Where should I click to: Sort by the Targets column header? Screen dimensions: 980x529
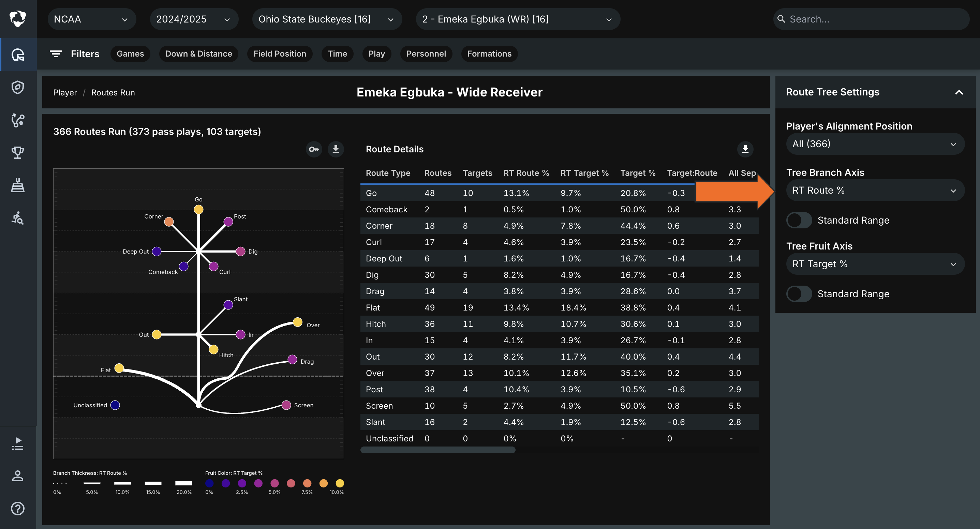pyautogui.click(x=477, y=173)
